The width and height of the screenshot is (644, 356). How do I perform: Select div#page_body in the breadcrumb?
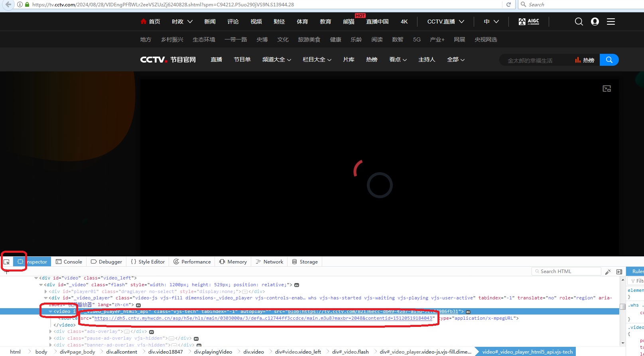coord(77,352)
